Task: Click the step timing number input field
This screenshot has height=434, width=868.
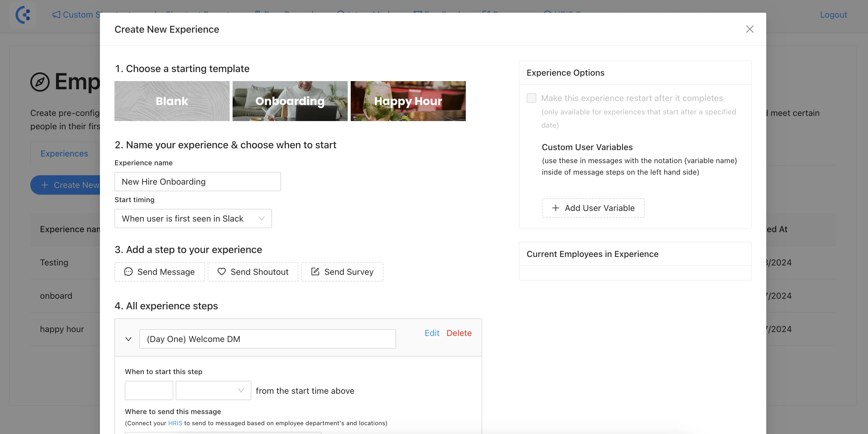Action: click(148, 390)
